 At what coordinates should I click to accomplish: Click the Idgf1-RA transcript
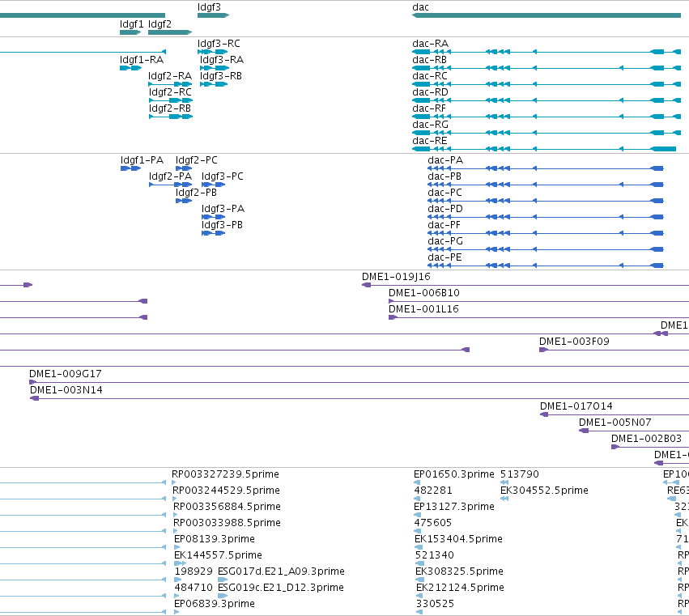(x=130, y=68)
